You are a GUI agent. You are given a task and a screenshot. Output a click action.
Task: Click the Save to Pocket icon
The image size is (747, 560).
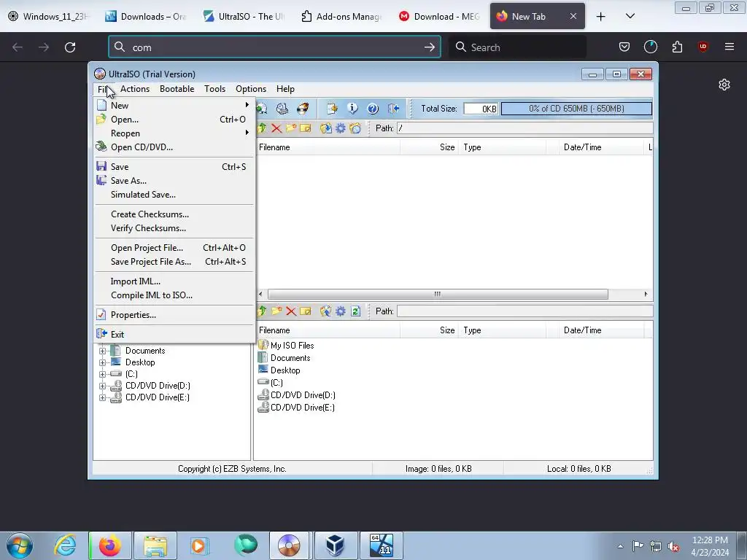point(624,47)
